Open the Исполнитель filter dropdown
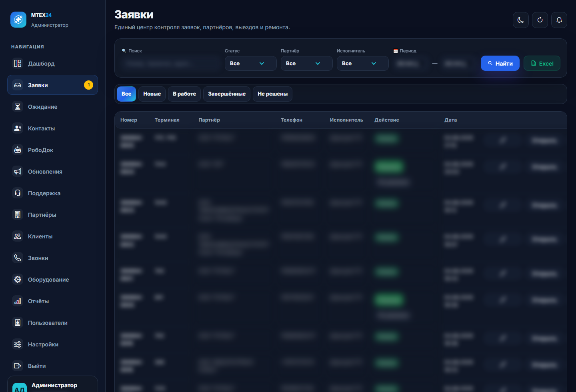This screenshot has height=392, width=576. [x=363, y=64]
